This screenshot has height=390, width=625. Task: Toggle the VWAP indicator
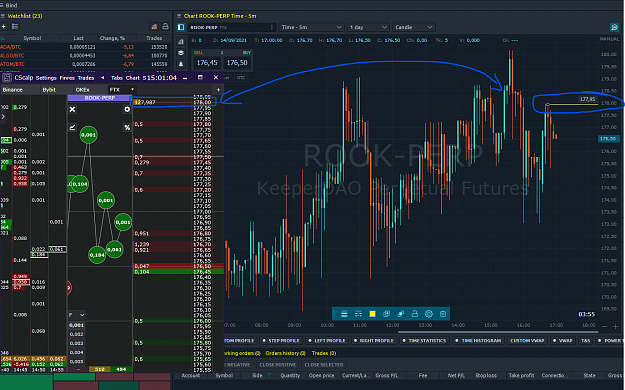pyautogui.click(x=562, y=341)
